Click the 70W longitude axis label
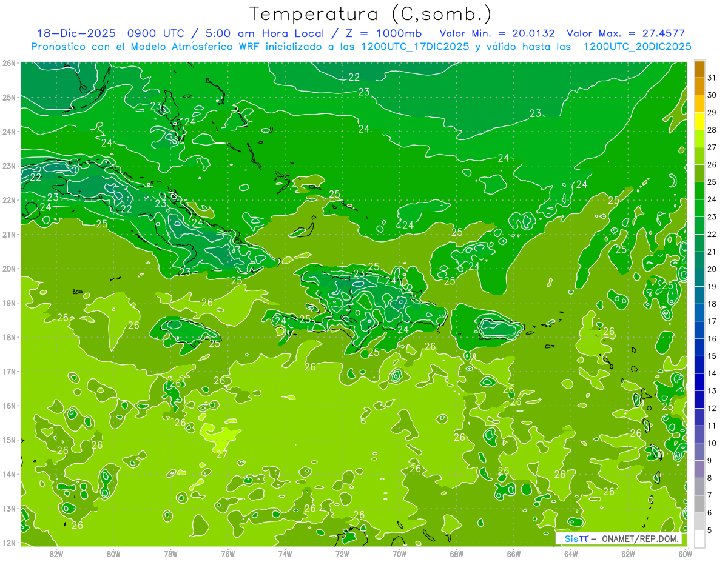Screen dimensions: 728x562 click(x=399, y=554)
